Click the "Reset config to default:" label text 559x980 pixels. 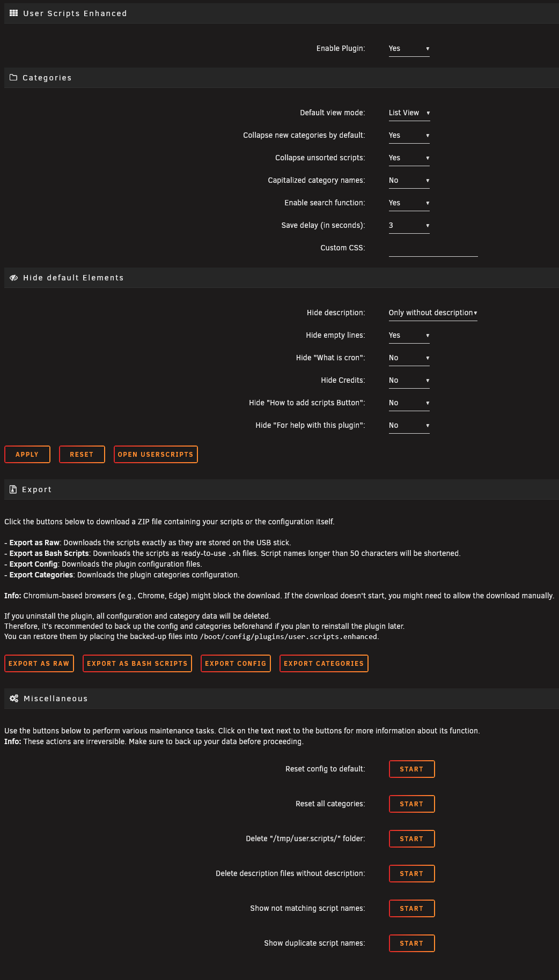tap(325, 769)
